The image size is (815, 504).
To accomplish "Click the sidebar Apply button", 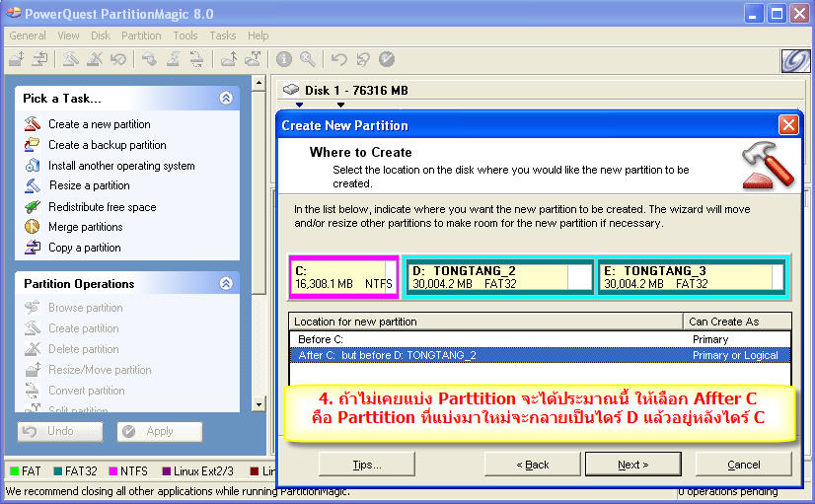I will pyautogui.click(x=160, y=431).
